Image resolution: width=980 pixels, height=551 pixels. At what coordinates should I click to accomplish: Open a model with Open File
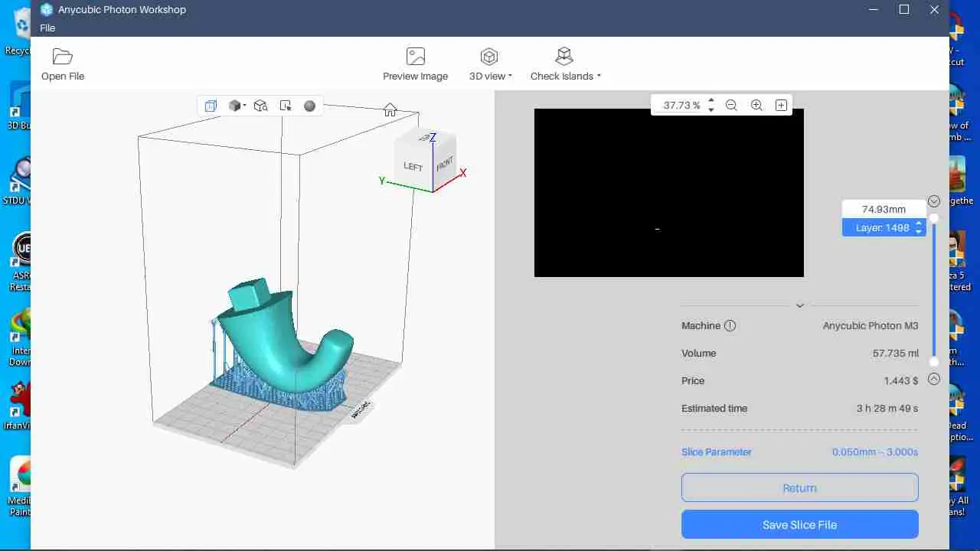point(63,64)
